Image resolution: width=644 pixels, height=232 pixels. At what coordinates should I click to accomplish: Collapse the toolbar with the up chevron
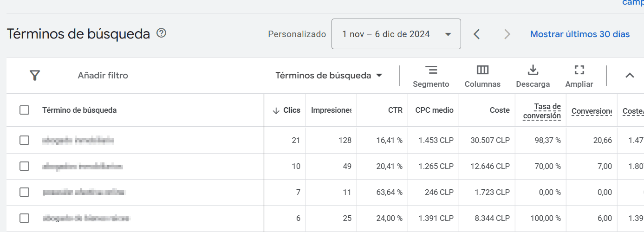(630, 76)
